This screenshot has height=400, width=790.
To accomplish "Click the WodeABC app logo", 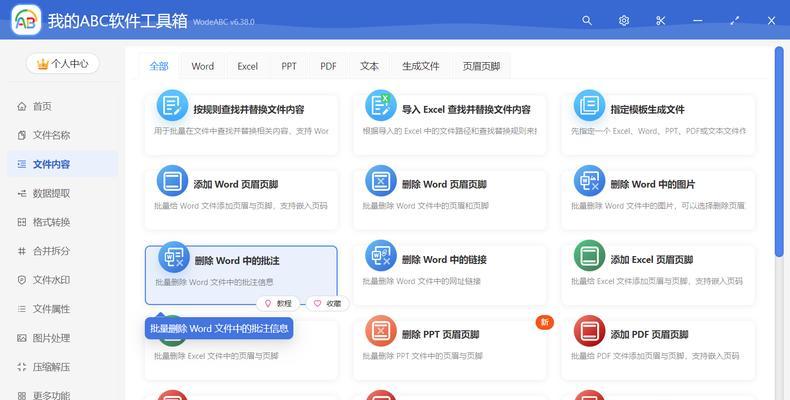I will point(26,20).
